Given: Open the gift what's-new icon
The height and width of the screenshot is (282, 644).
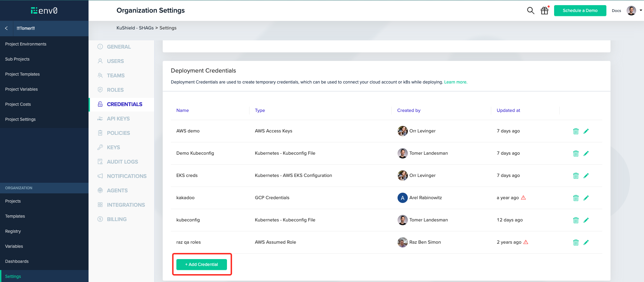Looking at the screenshot, I should 545,11.
